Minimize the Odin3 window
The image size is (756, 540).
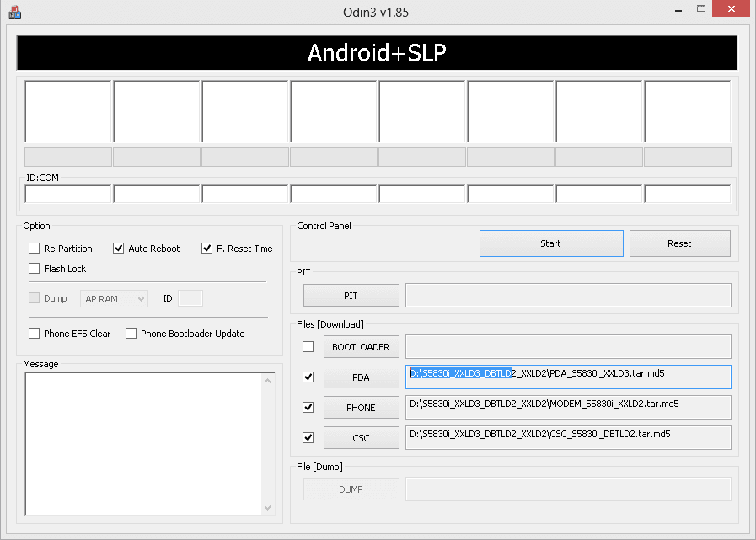[678, 9]
